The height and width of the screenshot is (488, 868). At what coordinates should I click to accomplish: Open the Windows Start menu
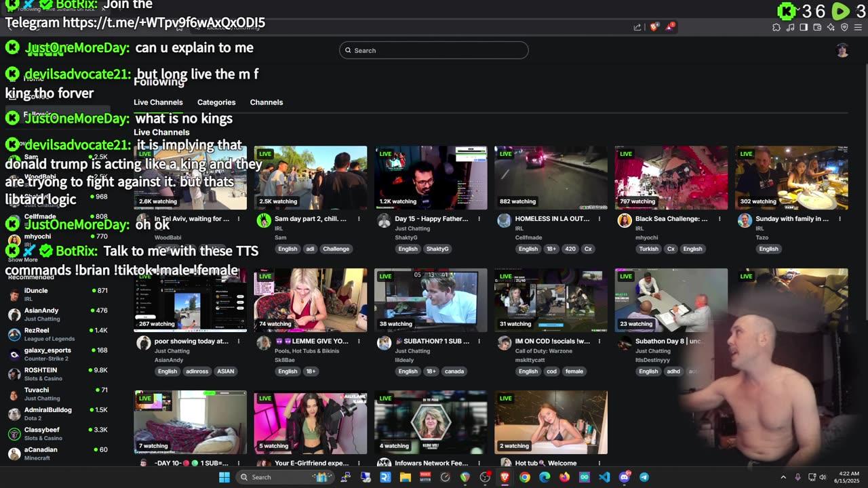[x=224, y=477]
